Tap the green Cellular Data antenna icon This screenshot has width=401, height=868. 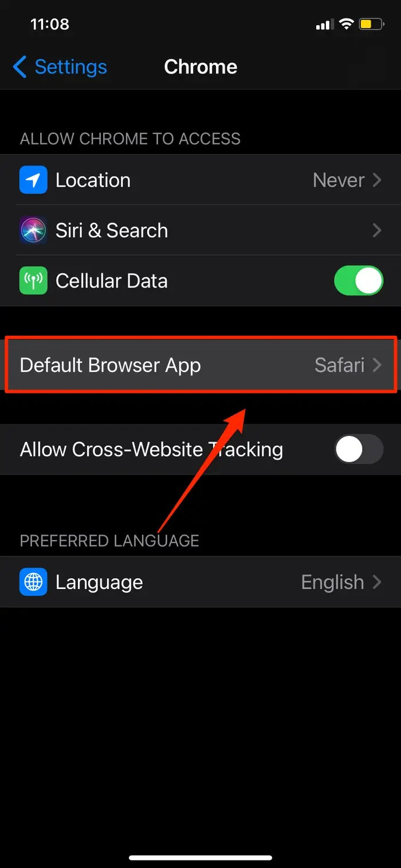(33, 281)
